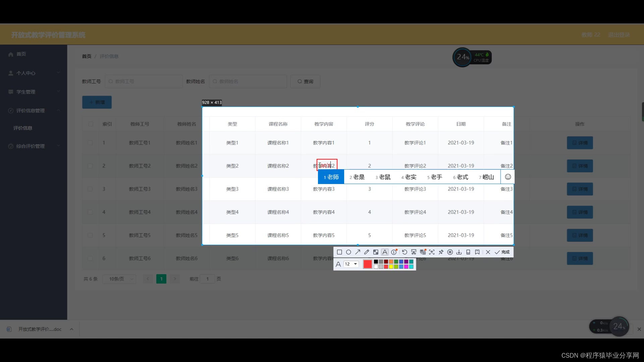Select the text annotation tool icon
This screenshot has height=362, width=644.
click(385, 252)
